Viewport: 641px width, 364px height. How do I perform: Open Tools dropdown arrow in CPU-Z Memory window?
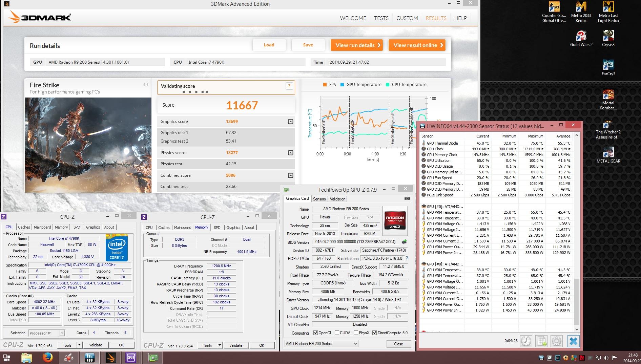(220, 345)
